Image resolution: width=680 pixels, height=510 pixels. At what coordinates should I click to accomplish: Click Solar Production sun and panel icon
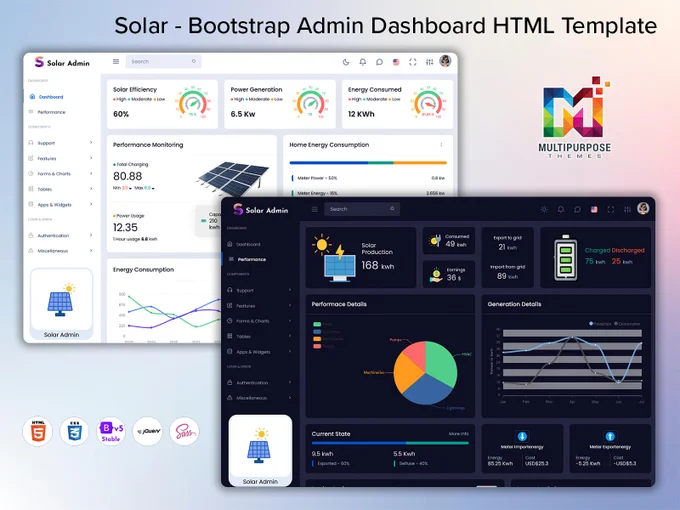[333, 258]
